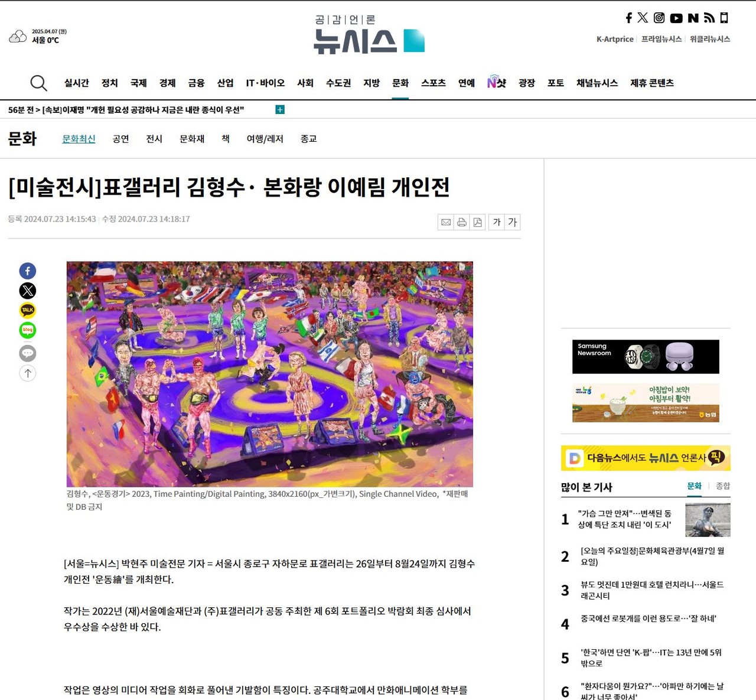Image resolution: width=756 pixels, height=700 pixels.
Task: Click the weather cloud icon
Action: pyautogui.click(x=18, y=37)
